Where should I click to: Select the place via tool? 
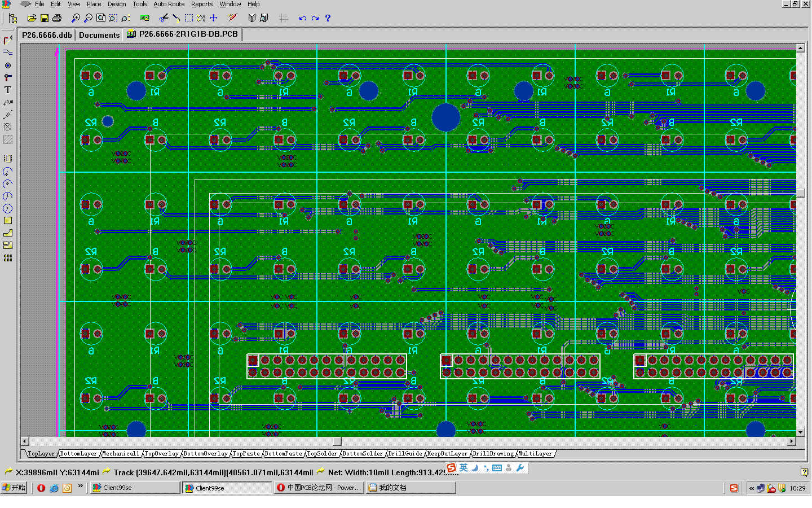tap(8, 77)
